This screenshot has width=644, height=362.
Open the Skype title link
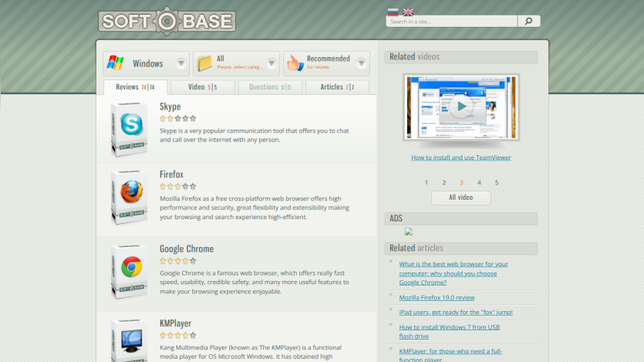coord(170,107)
